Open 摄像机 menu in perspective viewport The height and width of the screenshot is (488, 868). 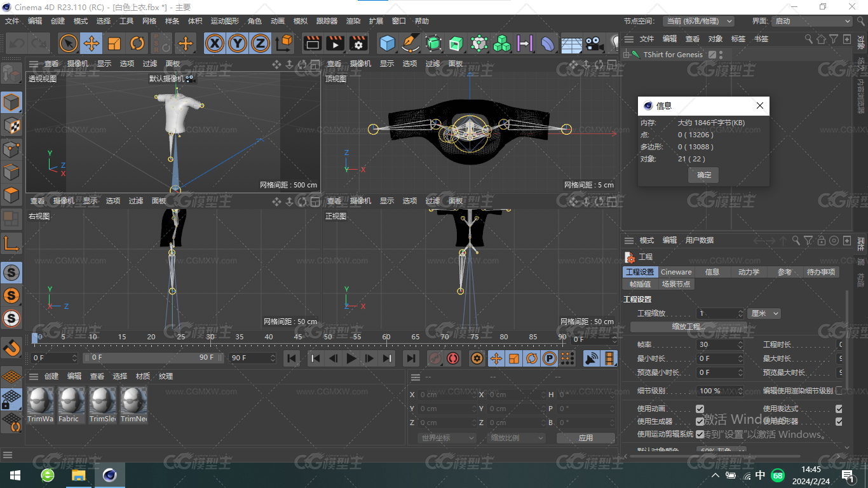point(78,64)
